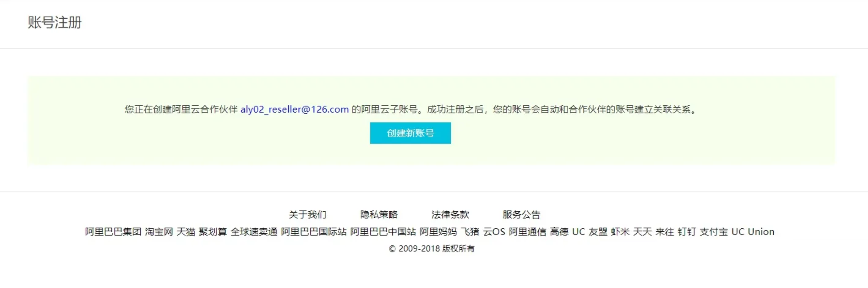Open the 阿里巴巴国际站 link
The height and width of the screenshot is (288, 868).
click(314, 232)
